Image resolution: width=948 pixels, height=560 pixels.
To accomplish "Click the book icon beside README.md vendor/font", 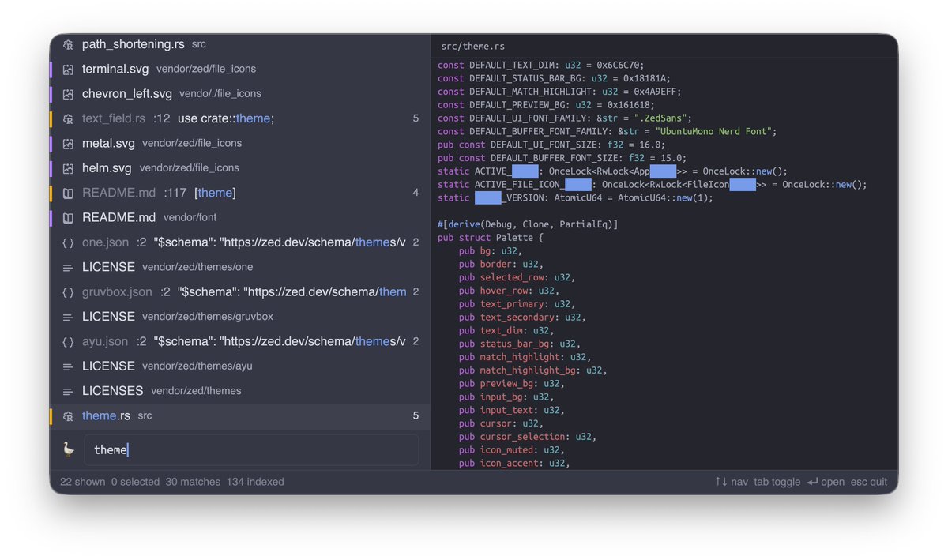I will pos(68,217).
